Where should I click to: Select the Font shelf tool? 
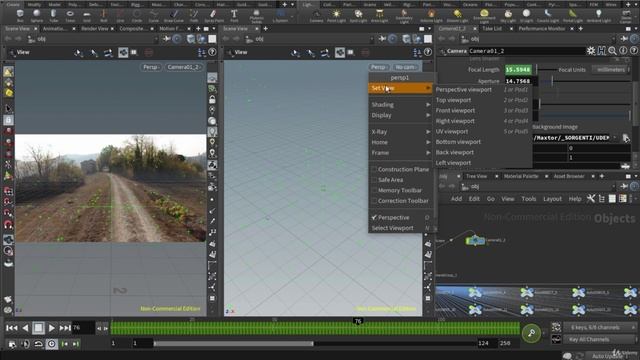point(234,16)
